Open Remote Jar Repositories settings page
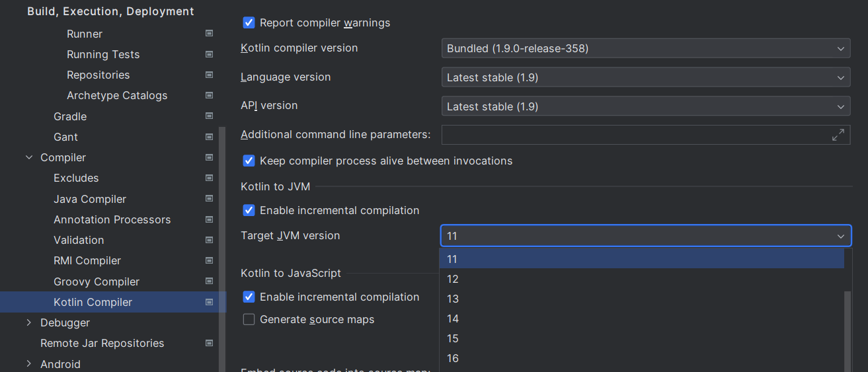The width and height of the screenshot is (868, 372). pyautogui.click(x=102, y=343)
